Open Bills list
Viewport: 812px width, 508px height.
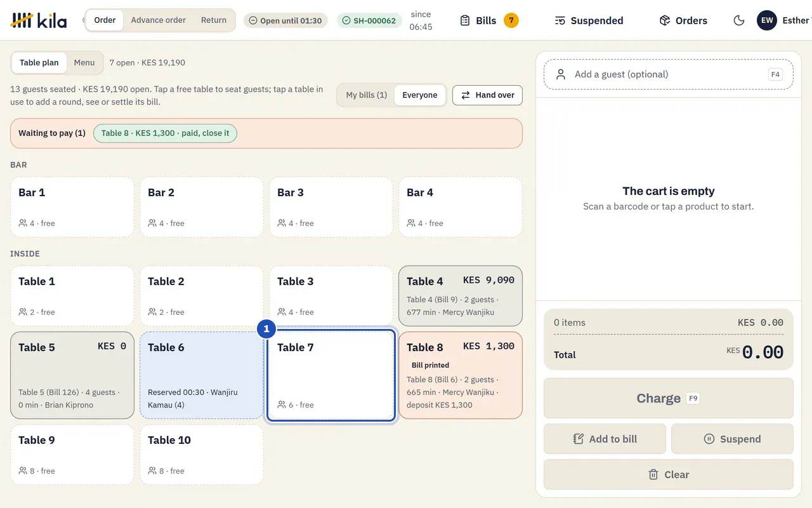[489, 20]
